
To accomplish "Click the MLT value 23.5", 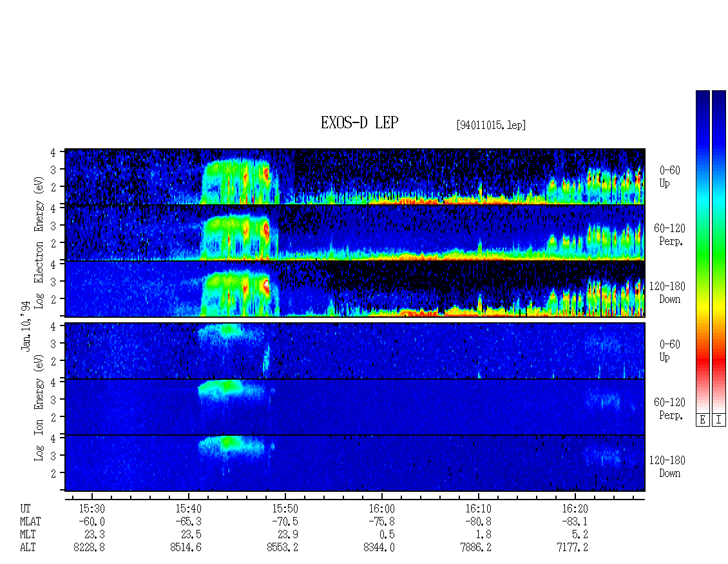I will [x=191, y=535].
